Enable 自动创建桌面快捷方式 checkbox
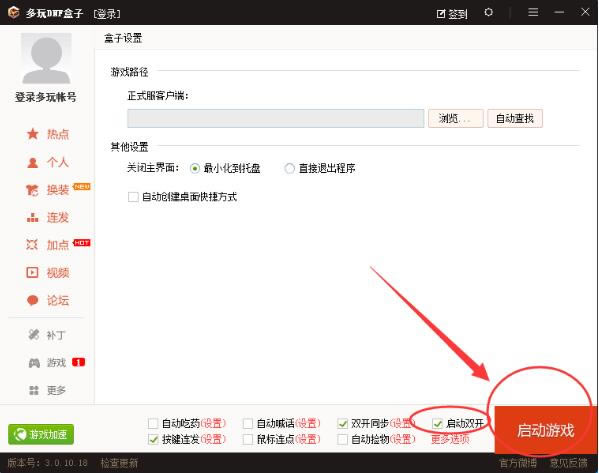The height and width of the screenshot is (473, 599). 133,197
